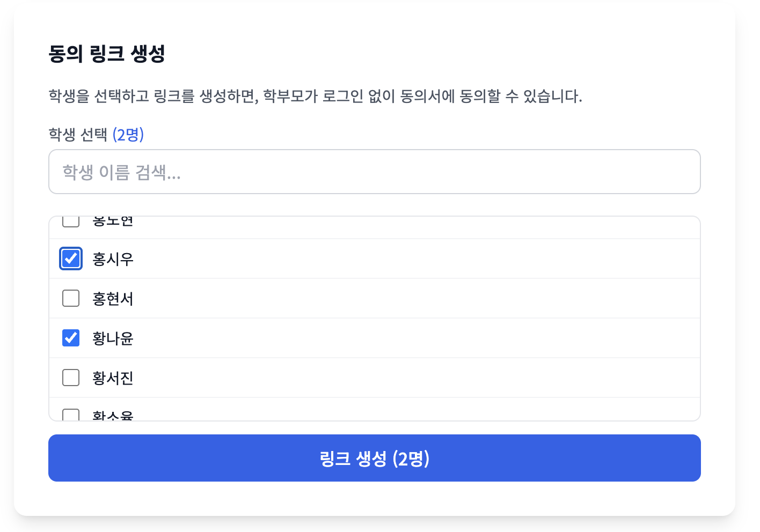Image resolution: width=760 pixels, height=532 pixels.
Task: Select the 홍도연 row at list top
Action: pos(322,221)
